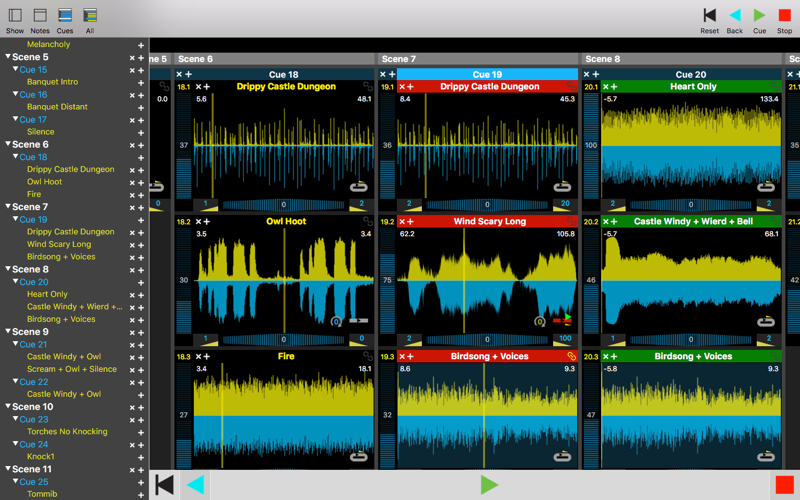Toggle loop icon on Fire track
Screen dimensions: 800x500
pyautogui.click(x=359, y=456)
